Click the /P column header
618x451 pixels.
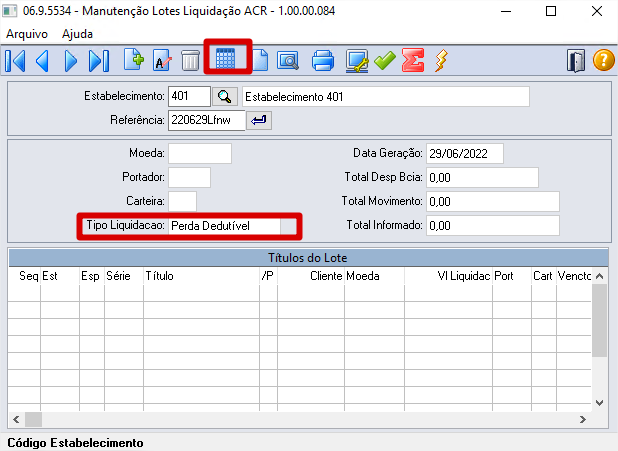[268, 276]
